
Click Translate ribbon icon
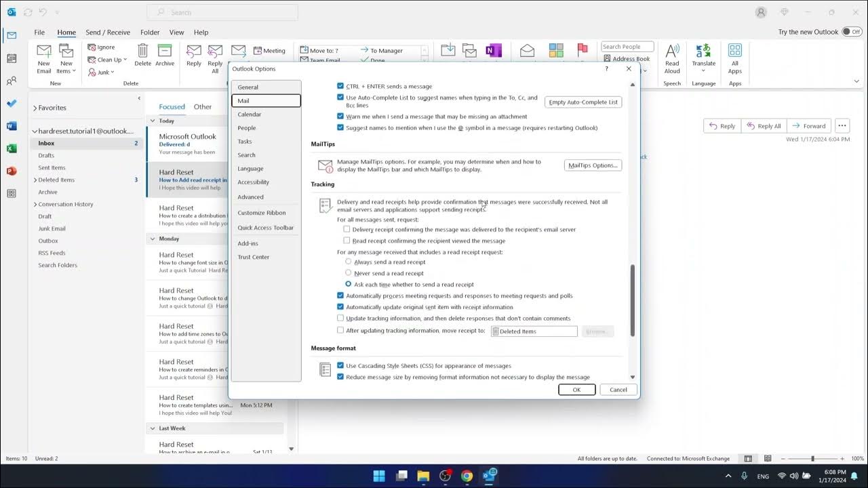(x=703, y=51)
